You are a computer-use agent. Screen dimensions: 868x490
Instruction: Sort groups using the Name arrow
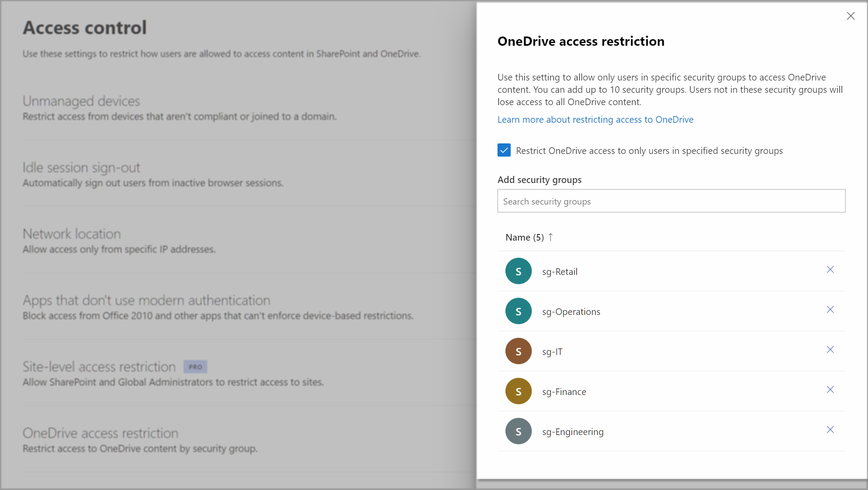[551, 237]
